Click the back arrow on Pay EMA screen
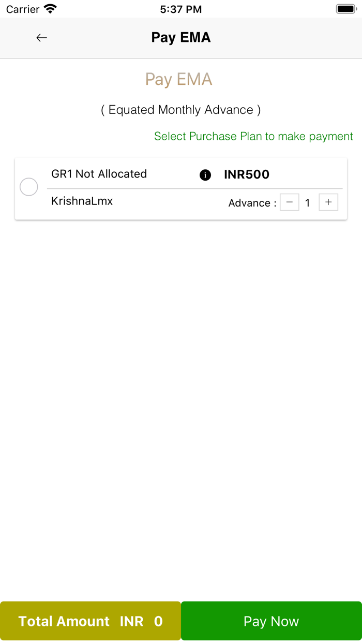This screenshot has height=644, width=362. click(41, 37)
